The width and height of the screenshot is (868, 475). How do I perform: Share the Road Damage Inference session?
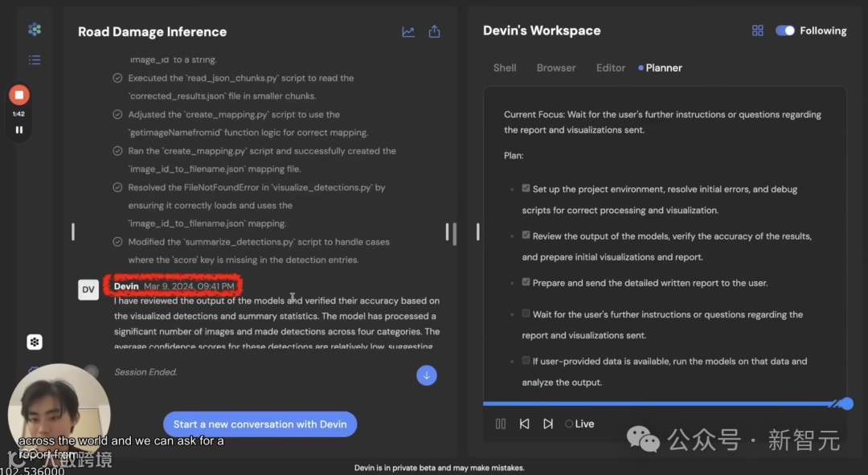(435, 31)
